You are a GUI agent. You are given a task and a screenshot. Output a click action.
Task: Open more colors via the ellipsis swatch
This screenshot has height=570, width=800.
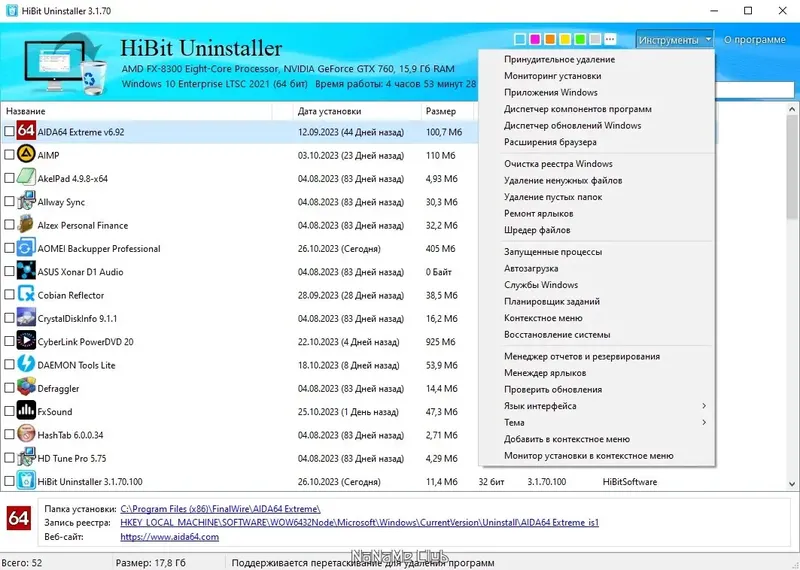[x=610, y=39]
